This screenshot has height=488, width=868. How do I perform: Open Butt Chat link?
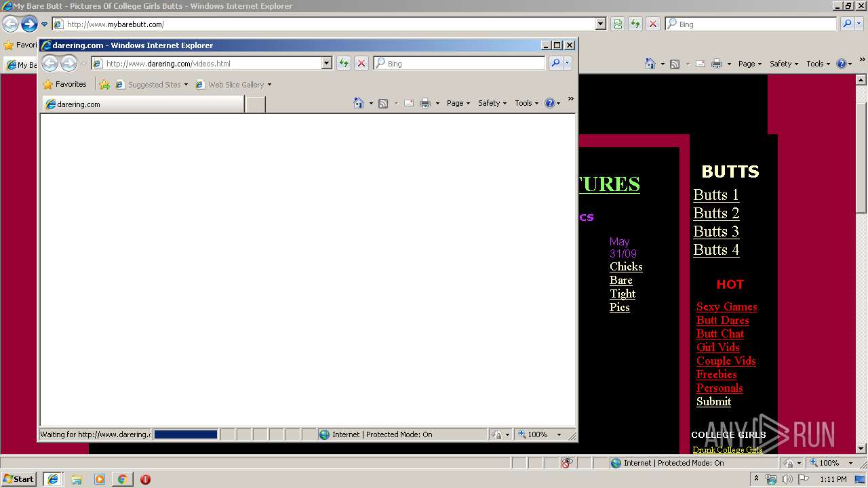(719, 334)
